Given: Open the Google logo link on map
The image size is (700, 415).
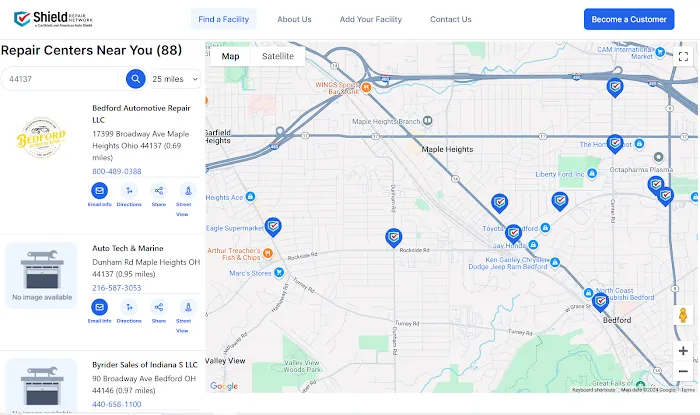Looking at the screenshot, I should (x=224, y=386).
